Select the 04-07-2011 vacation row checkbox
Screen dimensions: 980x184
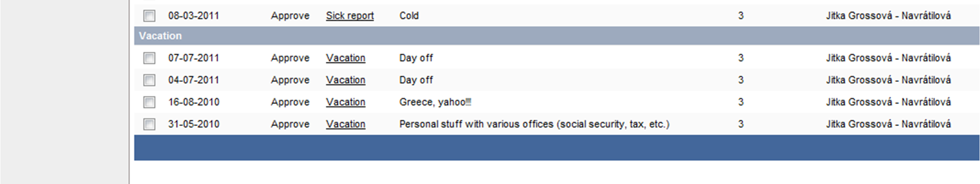(149, 80)
